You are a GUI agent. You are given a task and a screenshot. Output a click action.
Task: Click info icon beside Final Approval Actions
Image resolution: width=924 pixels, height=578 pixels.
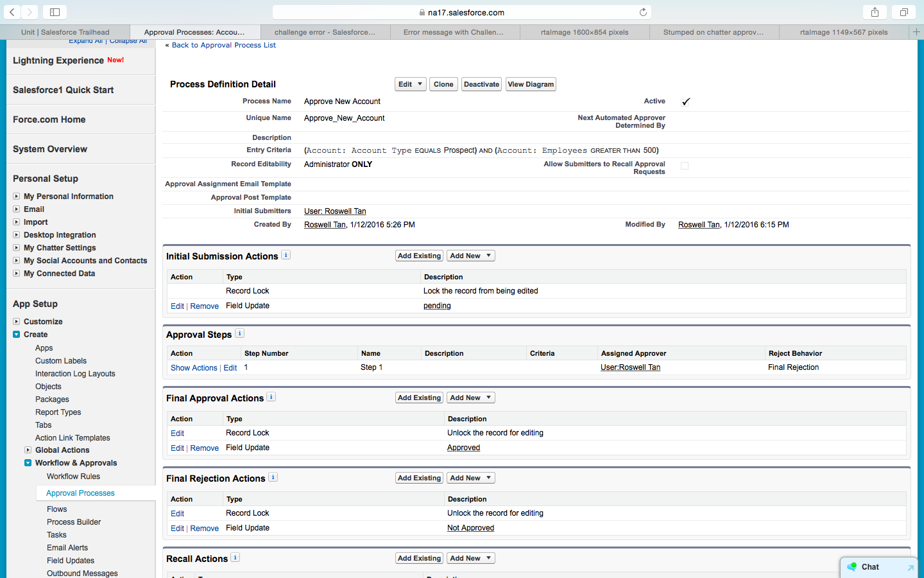[x=271, y=397]
